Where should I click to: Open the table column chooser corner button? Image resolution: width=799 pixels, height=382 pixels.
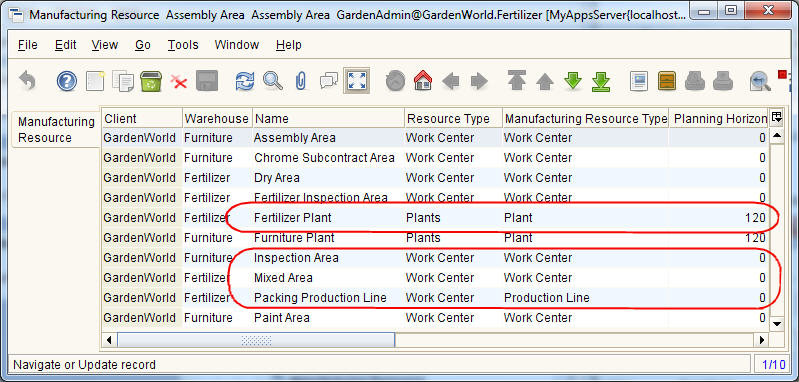(777, 118)
